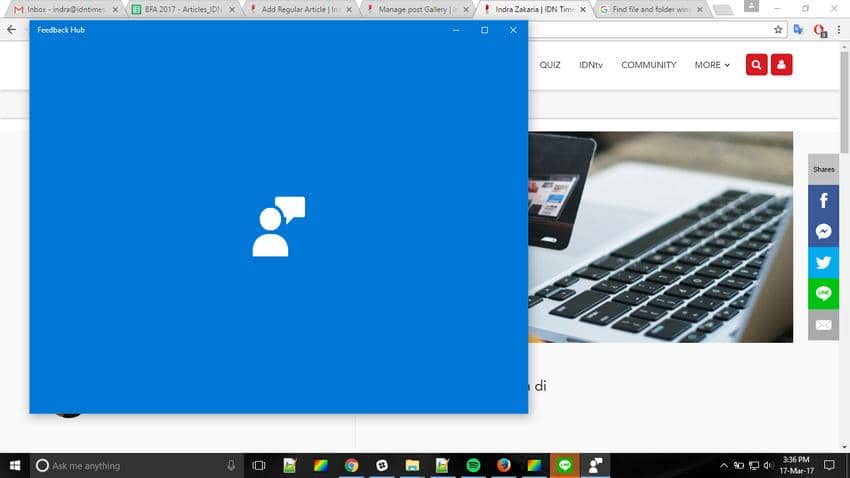850x478 pixels.
Task: Expand the MORE dropdown menu
Action: point(712,65)
